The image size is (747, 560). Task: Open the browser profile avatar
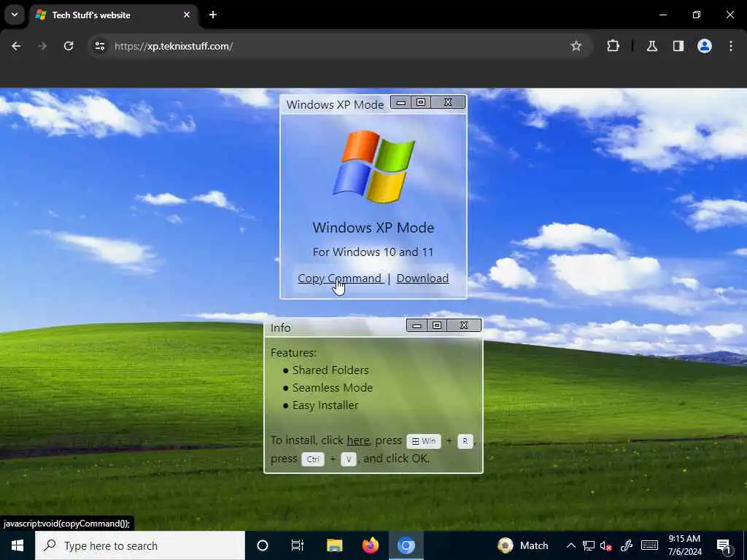(x=705, y=46)
